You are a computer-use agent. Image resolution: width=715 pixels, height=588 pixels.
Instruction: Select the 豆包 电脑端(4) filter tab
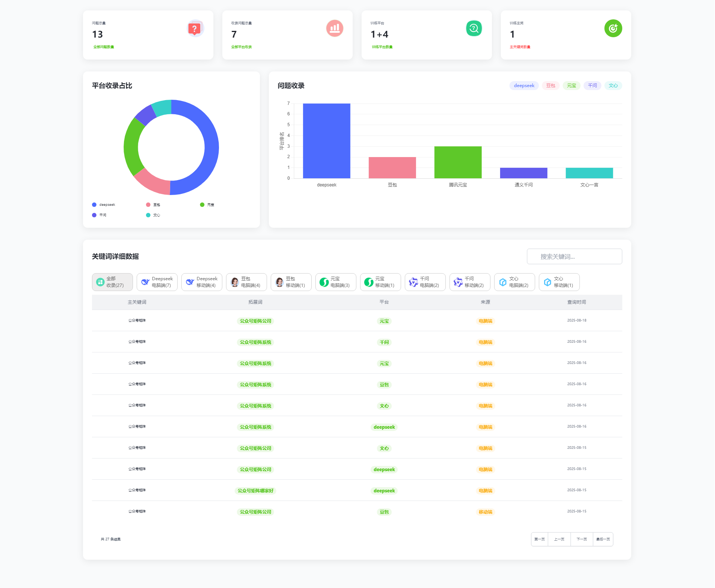click(247, 282)
